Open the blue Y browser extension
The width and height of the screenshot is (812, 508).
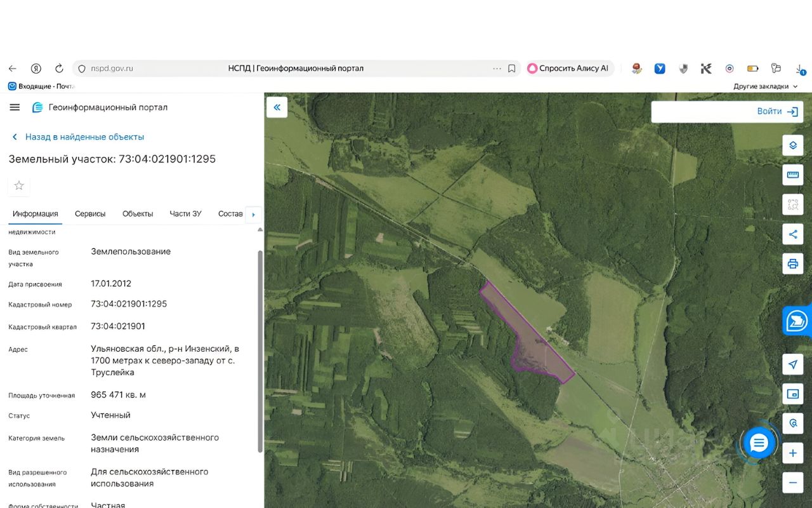pyautogui.click(x=660, y=69)
